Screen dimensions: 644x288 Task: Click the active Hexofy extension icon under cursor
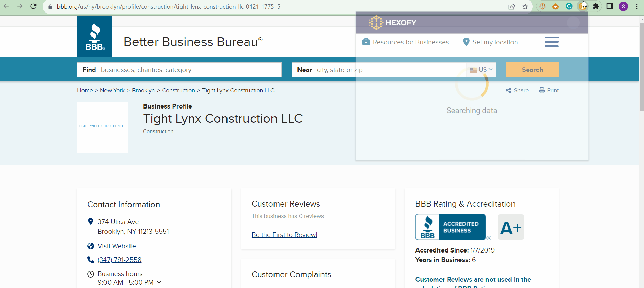583,6
